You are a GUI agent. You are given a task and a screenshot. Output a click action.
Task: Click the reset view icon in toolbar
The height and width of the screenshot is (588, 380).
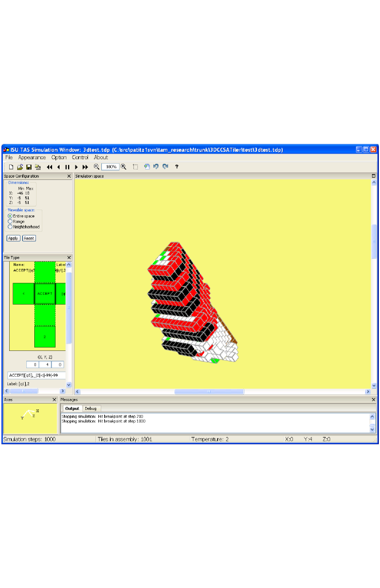tap(147, 167)
